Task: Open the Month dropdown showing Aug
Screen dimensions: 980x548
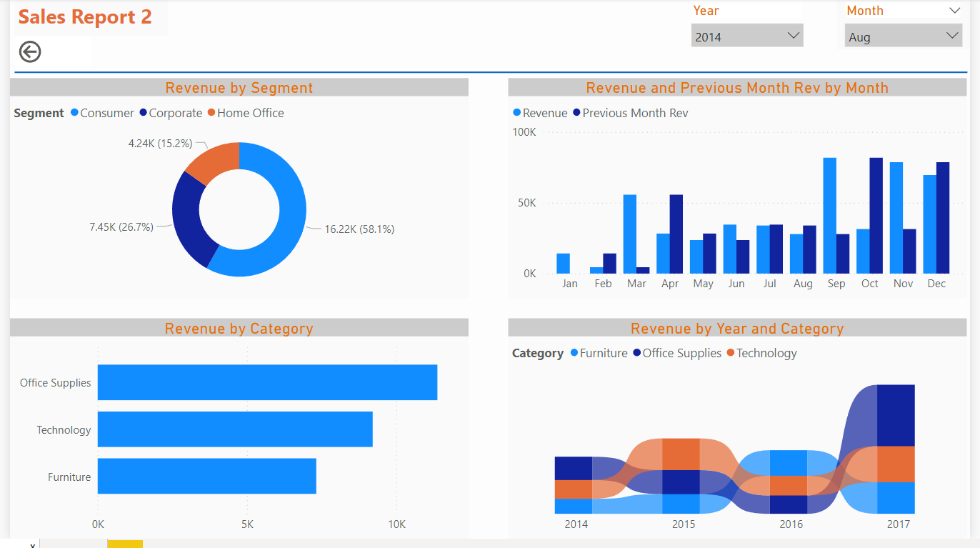Action: coord(904,36)
